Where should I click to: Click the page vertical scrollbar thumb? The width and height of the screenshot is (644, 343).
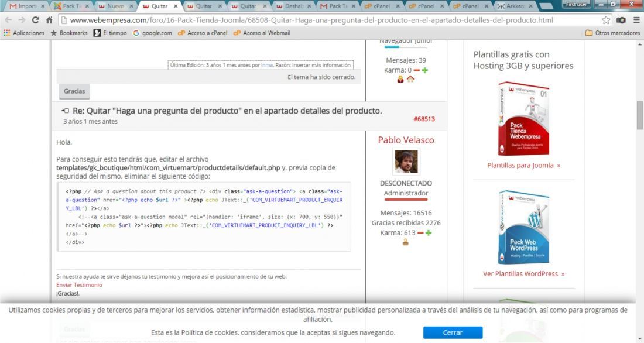coord(640,115)
